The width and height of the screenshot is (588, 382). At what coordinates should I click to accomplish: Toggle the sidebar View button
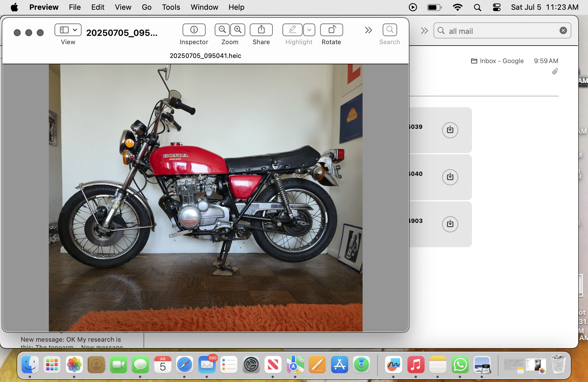[64, 30]
